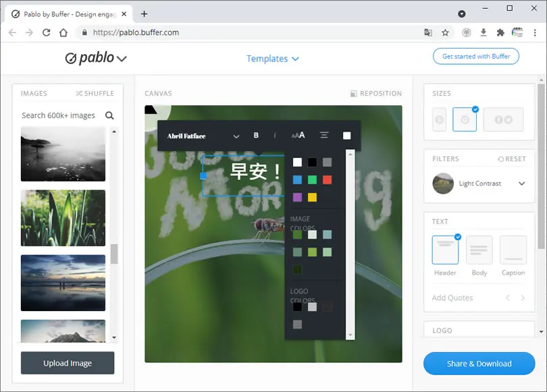This screenshot has height=392, width=547.
Task: Click Get started with Buffer
Action: pos(476,56)
